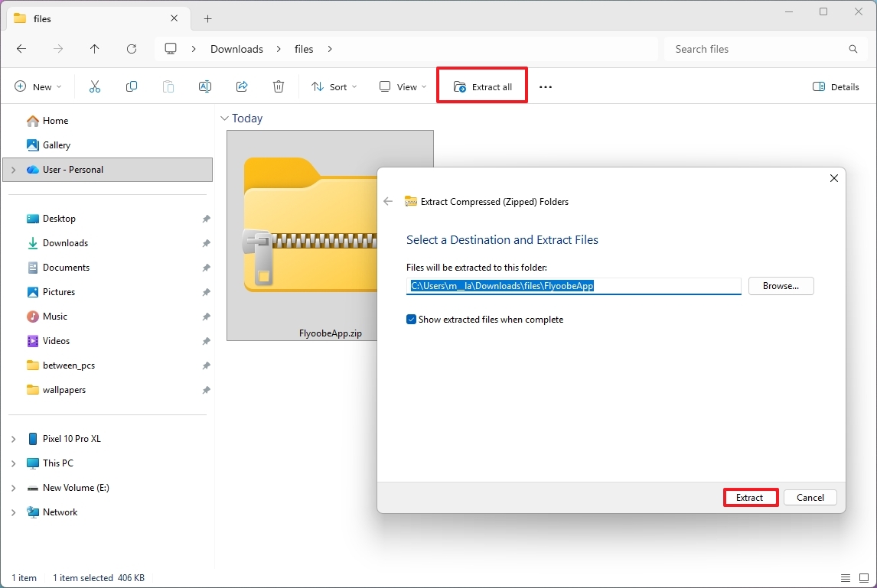Click the refresh icon in the address bar

[132, 48]
